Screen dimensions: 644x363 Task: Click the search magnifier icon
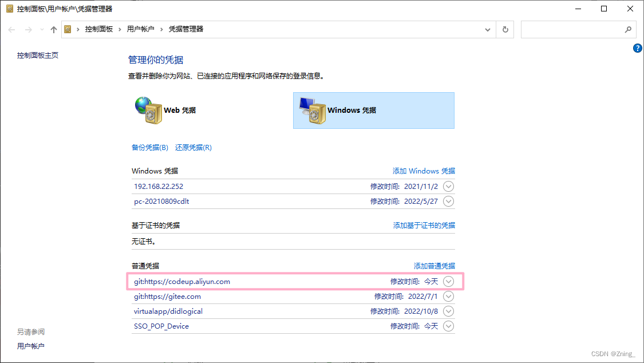click(x=628, y=29)
